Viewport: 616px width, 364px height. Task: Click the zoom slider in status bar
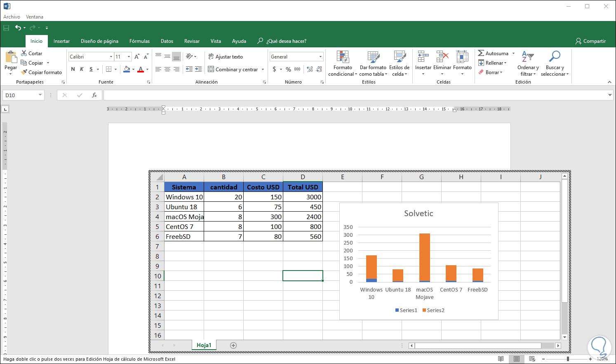pyautogui.click(x=567, y=359)
